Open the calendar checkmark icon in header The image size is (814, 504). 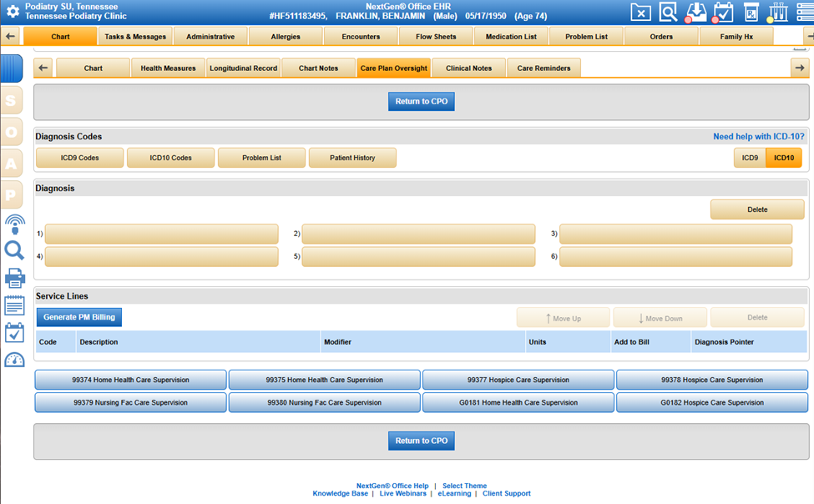723,13
